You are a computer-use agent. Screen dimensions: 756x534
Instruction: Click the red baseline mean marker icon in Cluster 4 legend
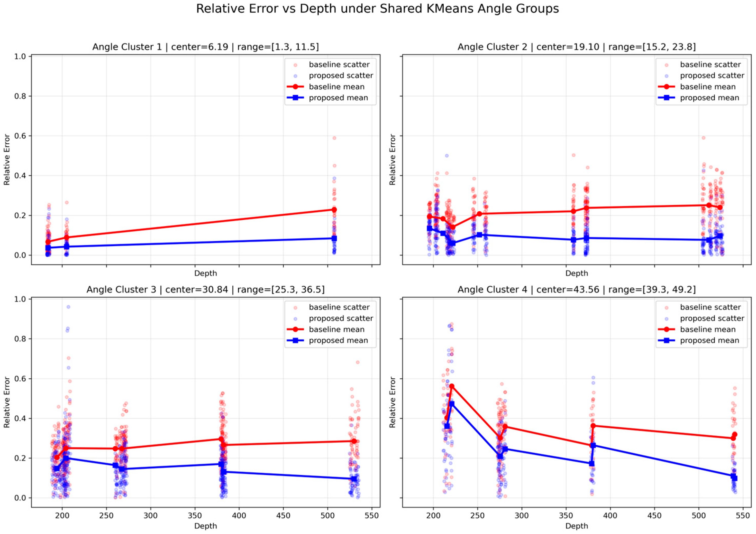click(667, 329)
